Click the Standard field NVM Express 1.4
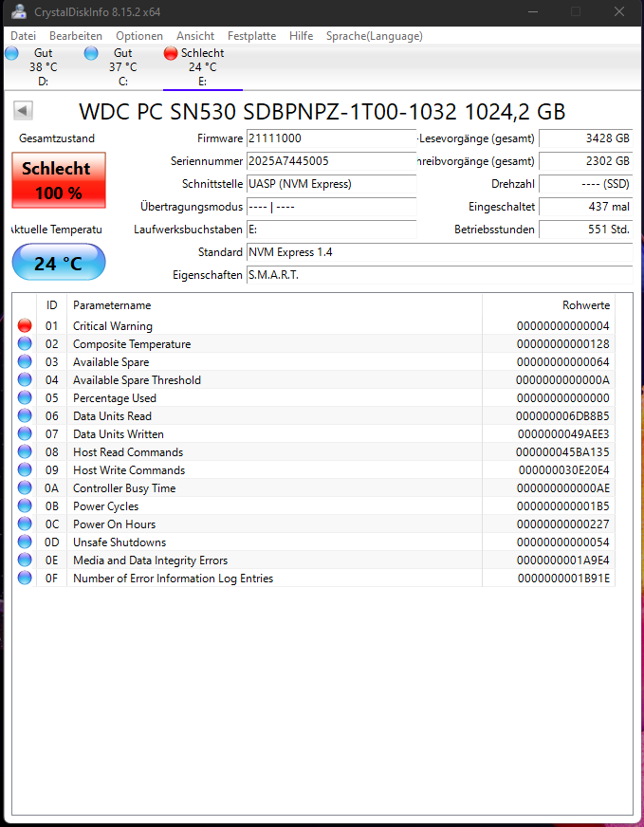Viewport: 644px width, 827px height. click(440, 252)
